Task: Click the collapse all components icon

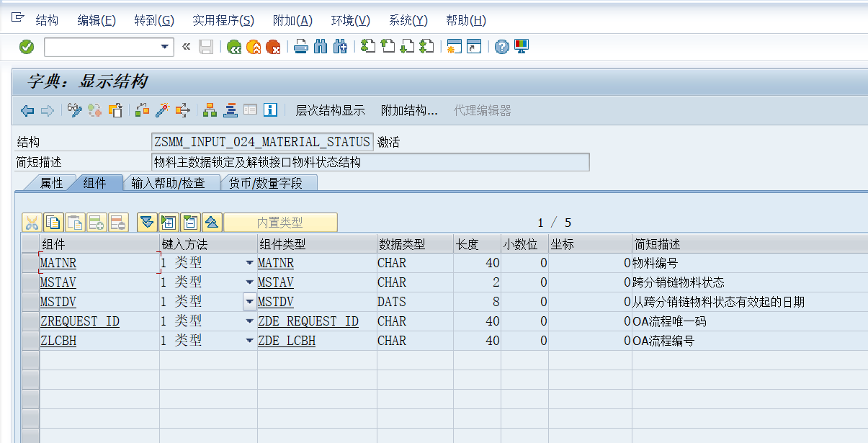Action: coord(212,223)
